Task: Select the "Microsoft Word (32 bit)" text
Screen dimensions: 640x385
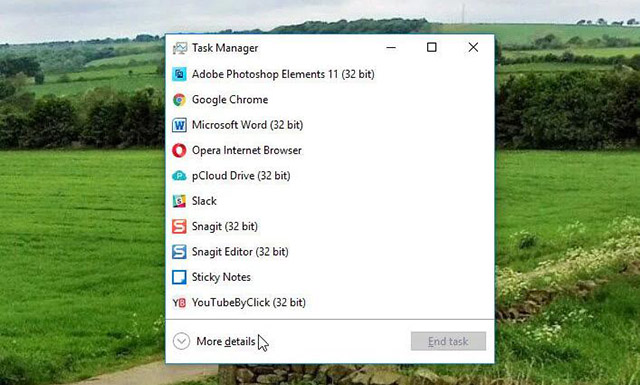Action: (x=247, y=125)
